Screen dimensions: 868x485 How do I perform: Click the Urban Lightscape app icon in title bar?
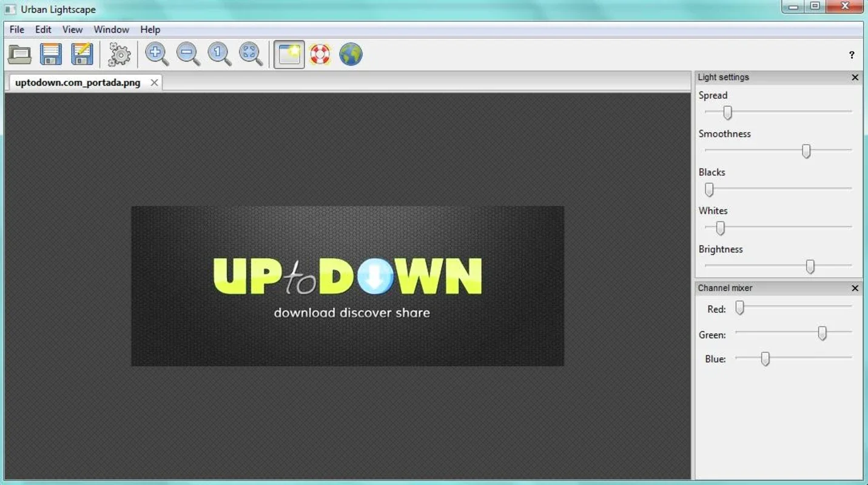10,10
